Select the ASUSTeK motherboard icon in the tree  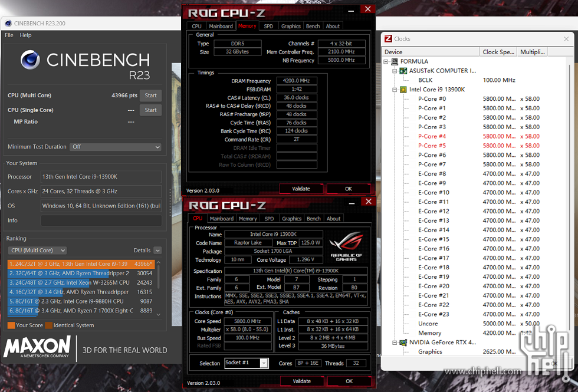tap(403, 71)
